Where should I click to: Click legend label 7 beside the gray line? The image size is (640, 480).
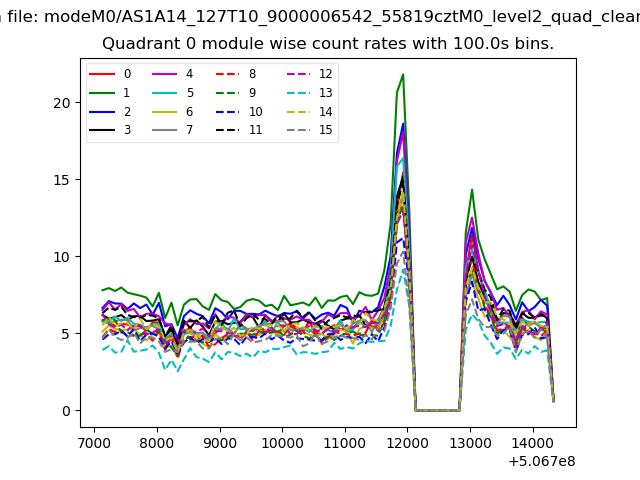tap(189, 131)
